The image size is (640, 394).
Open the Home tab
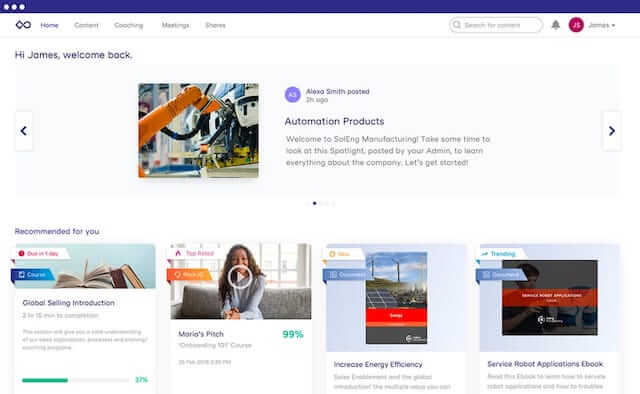coord(49,25)
